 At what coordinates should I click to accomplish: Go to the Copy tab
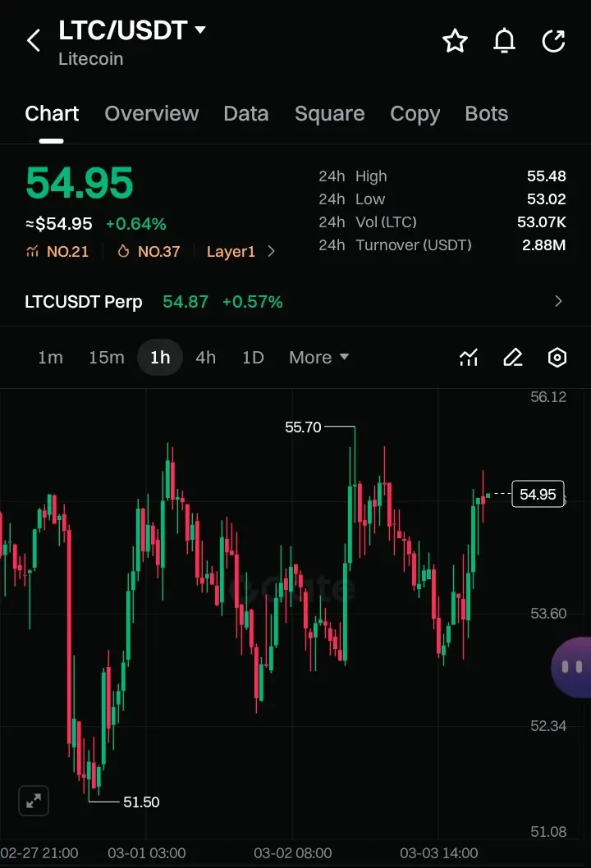[415, 114]
